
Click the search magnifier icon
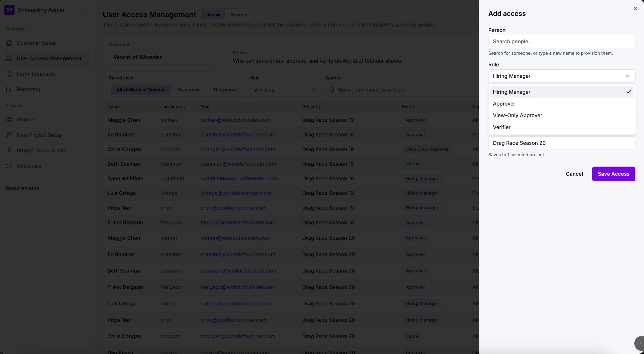point(332,90)
